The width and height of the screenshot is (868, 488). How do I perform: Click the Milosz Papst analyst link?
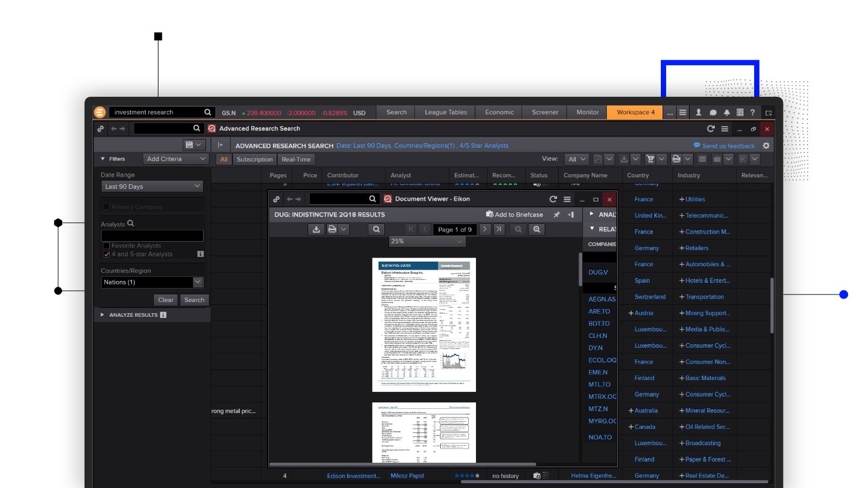pyautogui.click(x=407, y=476)
